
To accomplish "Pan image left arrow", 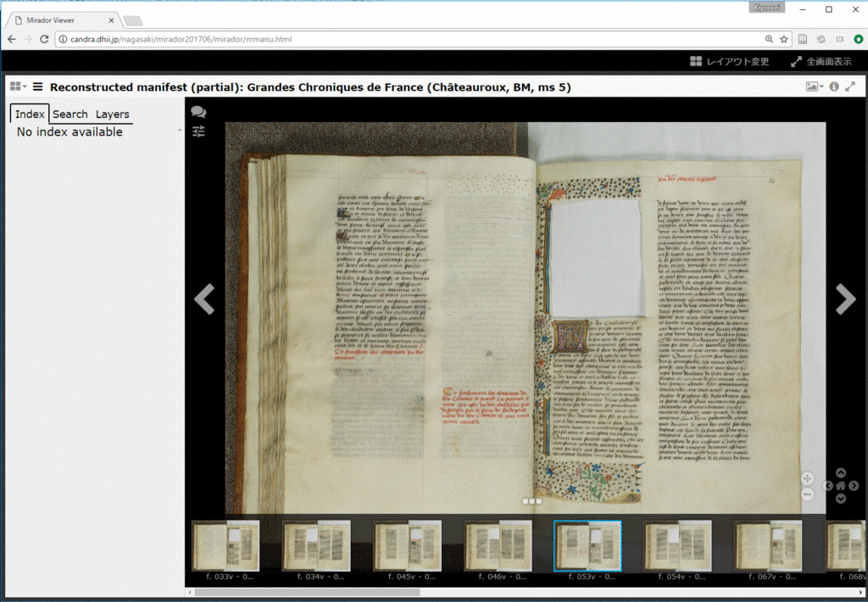I will 828,486.
